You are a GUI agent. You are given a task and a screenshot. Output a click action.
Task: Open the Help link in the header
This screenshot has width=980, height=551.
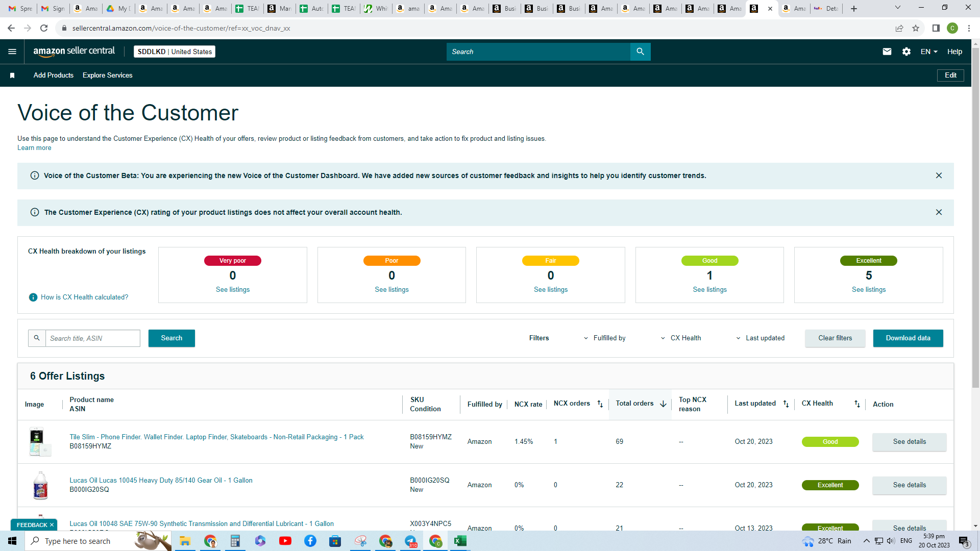(954, 52)
